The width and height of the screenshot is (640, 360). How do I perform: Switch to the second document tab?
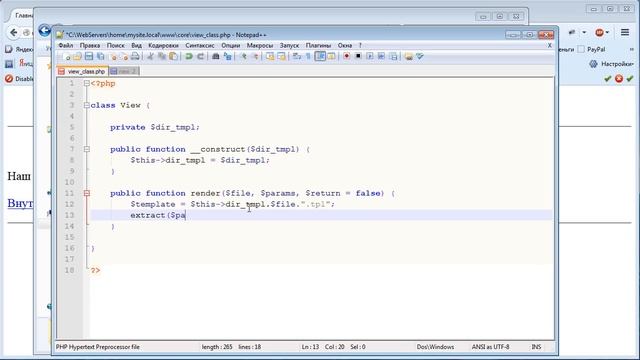124,71
